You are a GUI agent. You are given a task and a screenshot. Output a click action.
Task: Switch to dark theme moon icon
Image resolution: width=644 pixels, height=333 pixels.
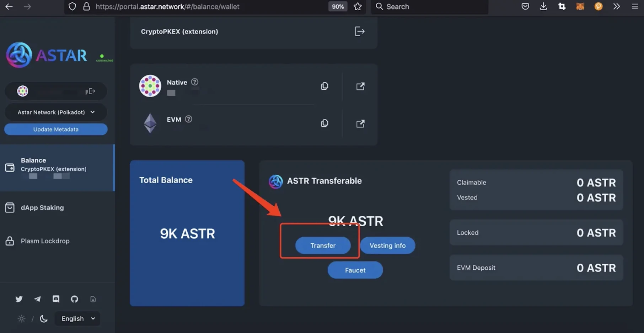(44, 319)
